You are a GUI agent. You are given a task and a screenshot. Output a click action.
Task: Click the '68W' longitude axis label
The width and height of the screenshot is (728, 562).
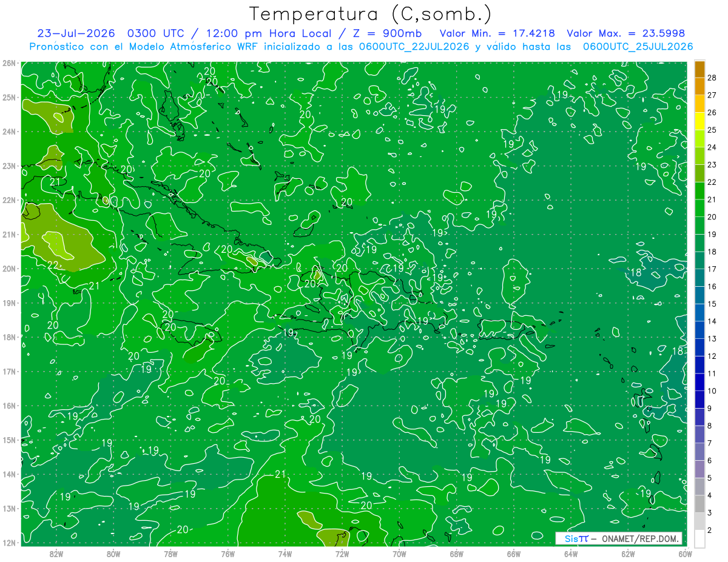[x=457, y=553]
